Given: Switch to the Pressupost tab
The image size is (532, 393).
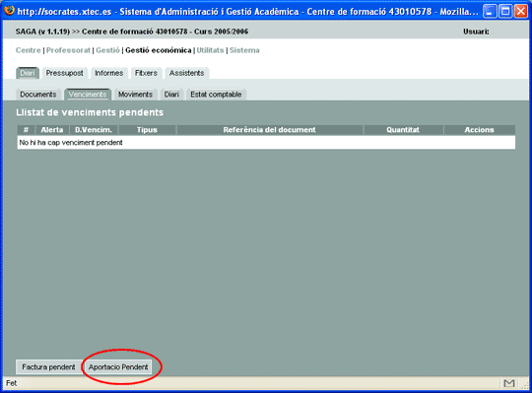Looking at the screenshot, I should (64, 73).
